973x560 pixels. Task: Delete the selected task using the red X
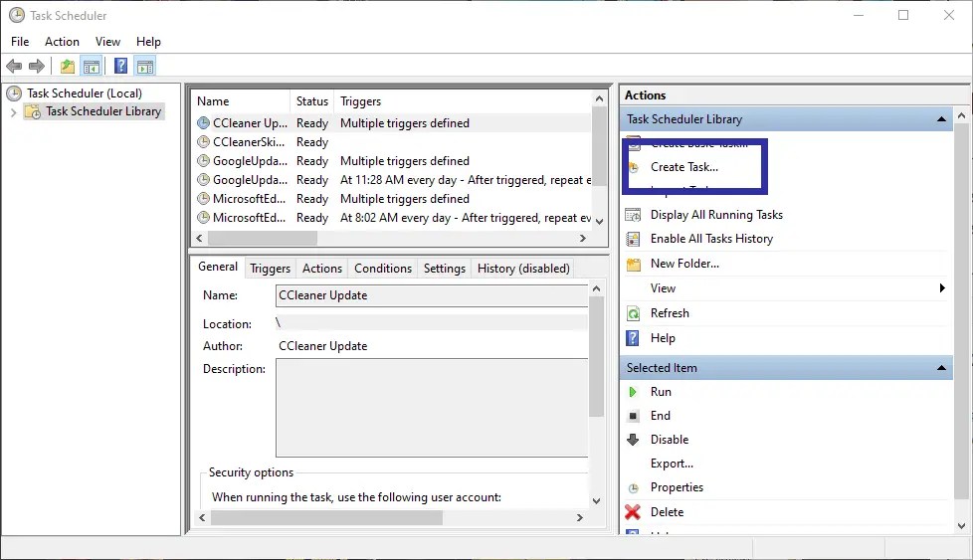[x=633, y=512]
